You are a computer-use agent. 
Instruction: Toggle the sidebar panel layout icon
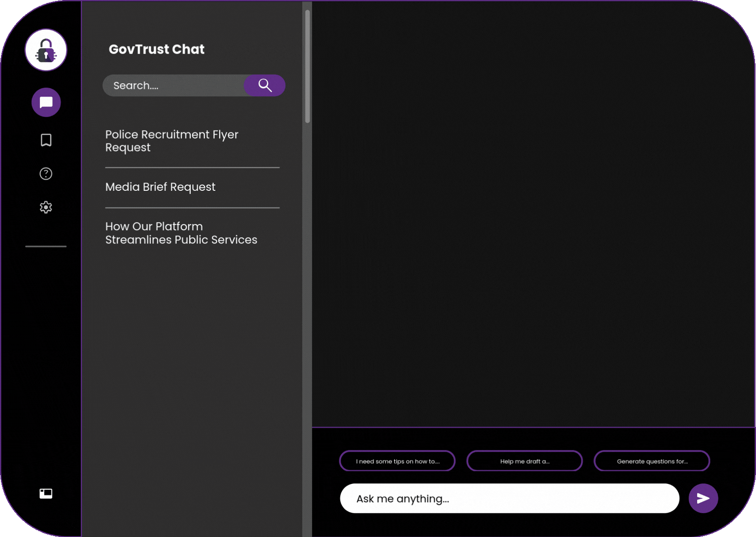pyautogui.click(x=46, y=494)
